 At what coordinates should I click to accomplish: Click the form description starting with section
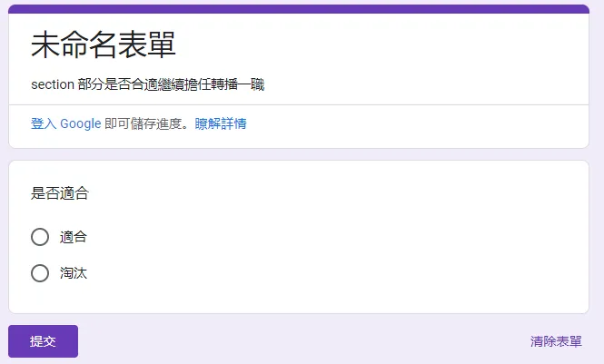click(147, 84)
